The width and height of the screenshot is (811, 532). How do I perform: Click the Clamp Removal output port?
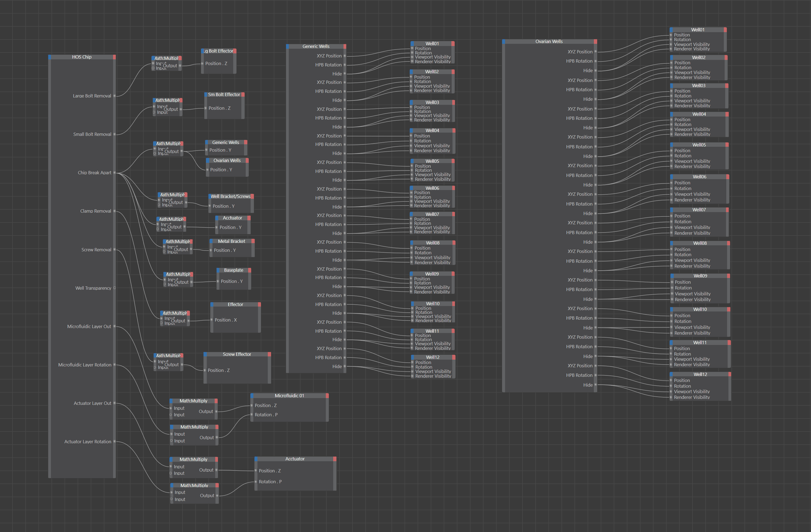click(114, 211)
